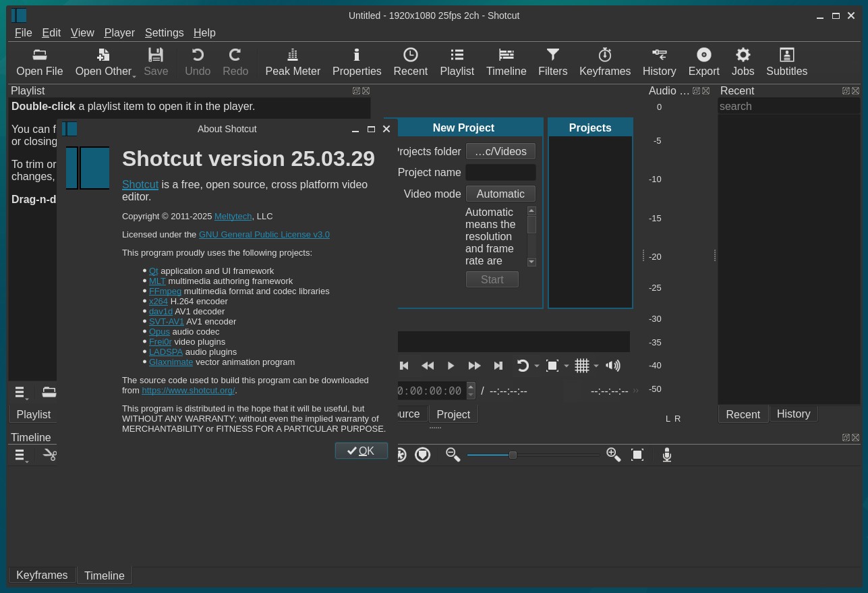Click the fast forward button
868x593 pixels.
tap(474, 366)
